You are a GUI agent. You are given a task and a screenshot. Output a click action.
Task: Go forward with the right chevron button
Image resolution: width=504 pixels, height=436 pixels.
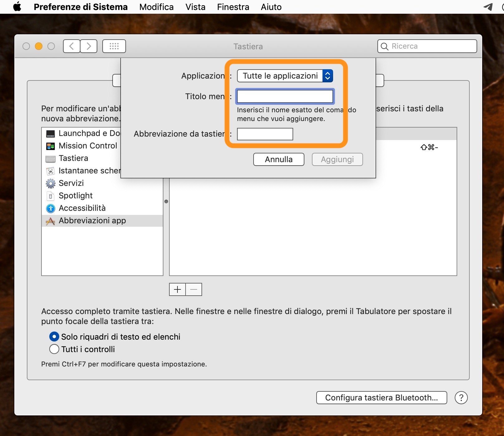[x=89, y=46]
